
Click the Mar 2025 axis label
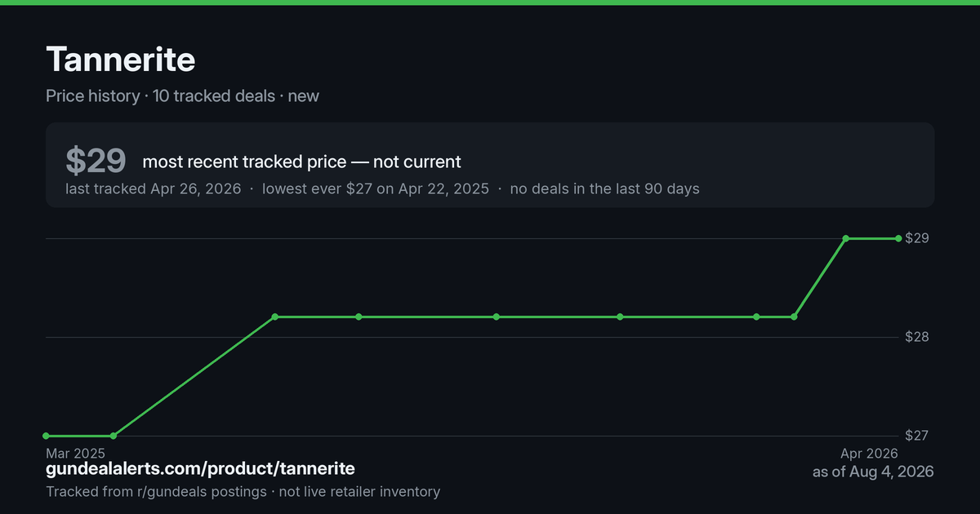coord(75,453)
